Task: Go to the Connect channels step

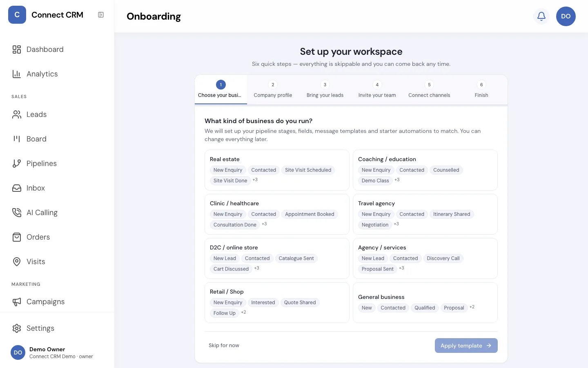Action: (429, 90)
